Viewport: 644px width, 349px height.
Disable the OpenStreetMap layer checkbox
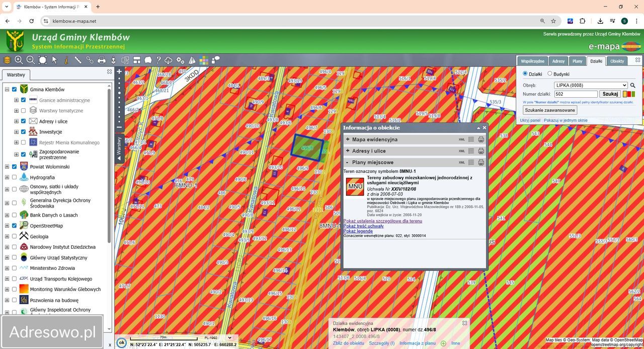point(14,226)
